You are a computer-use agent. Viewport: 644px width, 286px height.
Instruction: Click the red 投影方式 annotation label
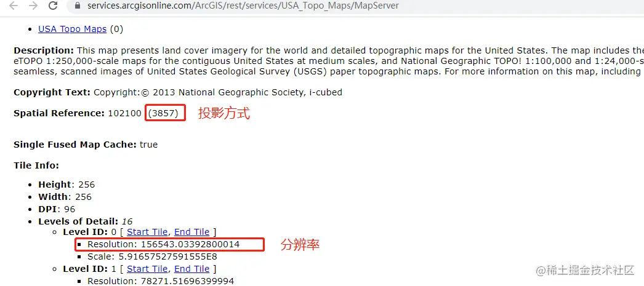[x=224, y=113]
